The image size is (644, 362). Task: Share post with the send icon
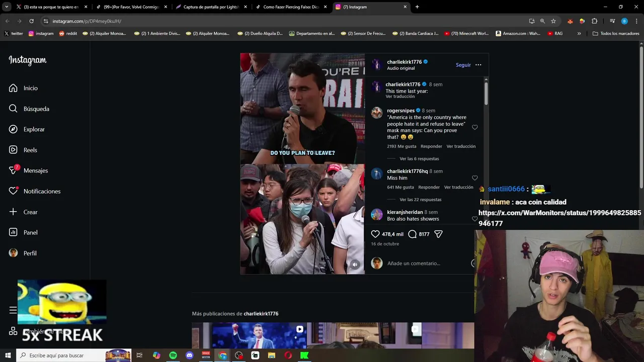[438, 234]
